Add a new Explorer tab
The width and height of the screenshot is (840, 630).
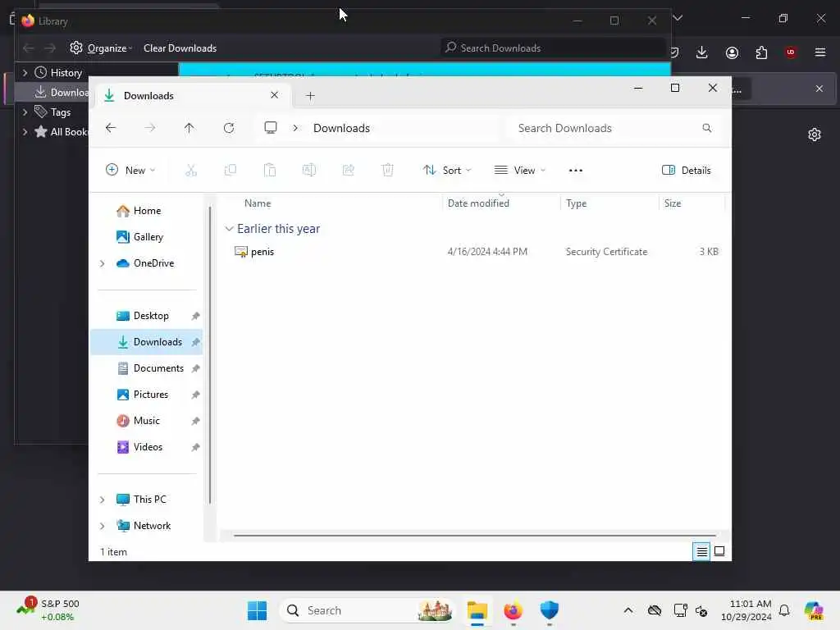pyautogui.click(x=310, y=96)
